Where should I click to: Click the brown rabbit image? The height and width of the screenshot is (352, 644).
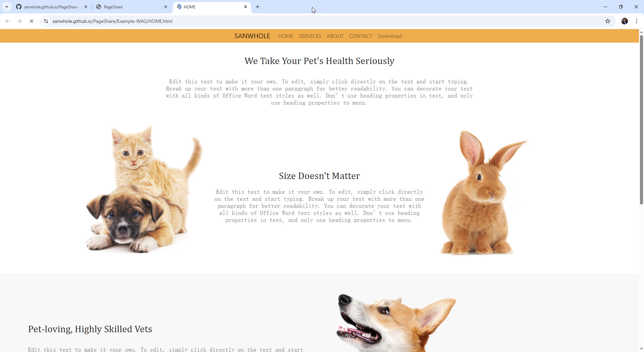click(482, 193)
